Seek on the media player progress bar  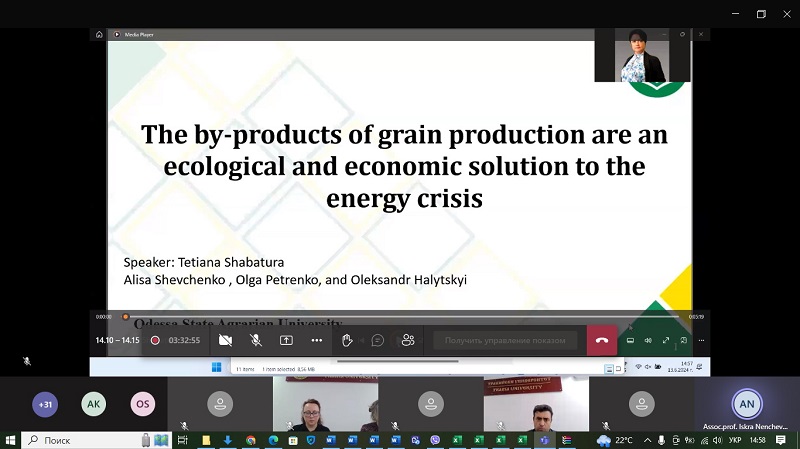click(x=400, y=317)
